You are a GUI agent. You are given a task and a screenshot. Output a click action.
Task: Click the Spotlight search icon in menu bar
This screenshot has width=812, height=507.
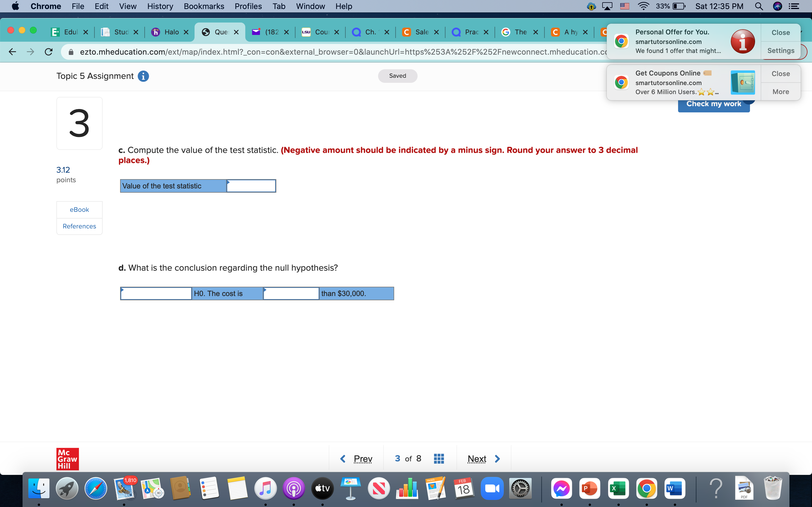(x=759, y=6)
